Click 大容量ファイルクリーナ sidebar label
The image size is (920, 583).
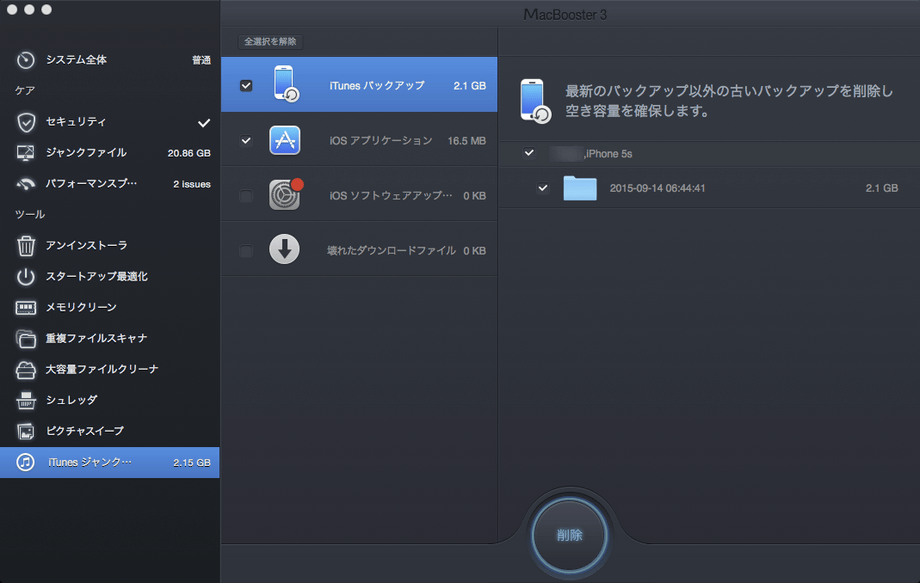click(102, 370)
